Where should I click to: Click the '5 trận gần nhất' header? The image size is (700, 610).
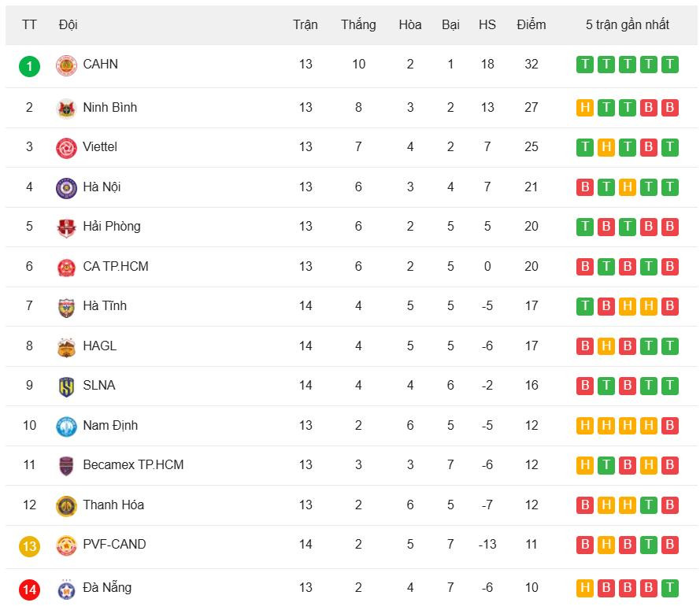pos(628,24)
